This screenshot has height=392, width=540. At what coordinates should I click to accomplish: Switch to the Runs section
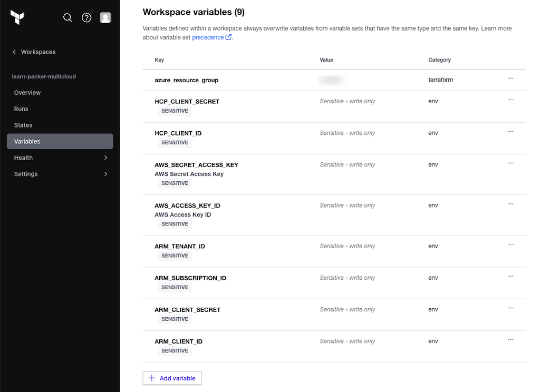click(21, 109)
